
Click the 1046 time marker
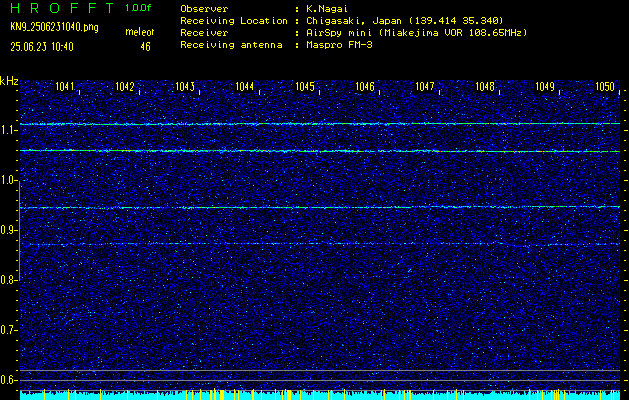pyautogui.click(x=365, y=86)
